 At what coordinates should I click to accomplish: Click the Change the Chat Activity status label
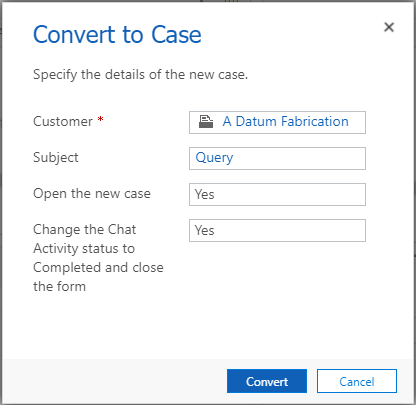[x=98, y=258]
